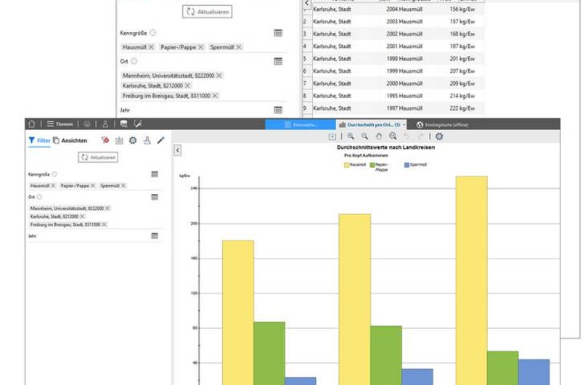Open the Jahr selection list in lower panel
The image size is (588, 385).
(x=155, y=236)
